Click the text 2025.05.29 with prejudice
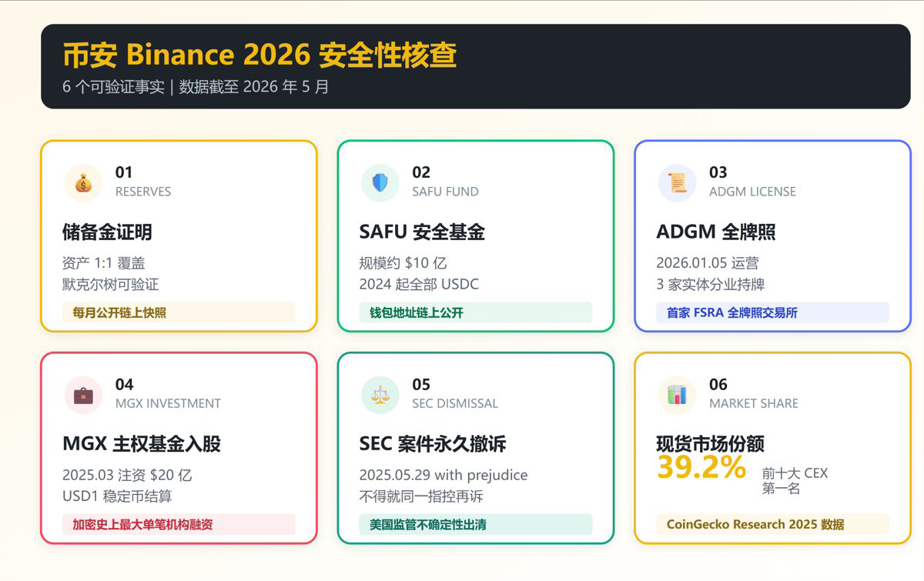924x581 pixels. [x=444, y=475]
